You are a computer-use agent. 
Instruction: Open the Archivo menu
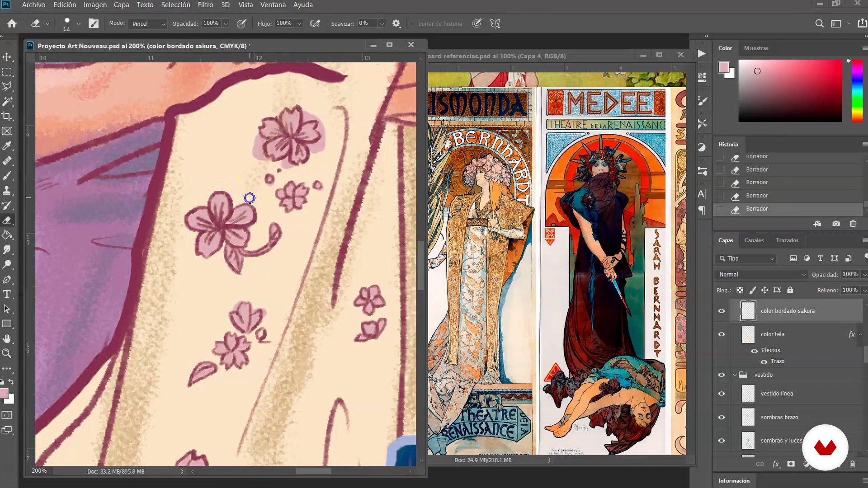33,5
